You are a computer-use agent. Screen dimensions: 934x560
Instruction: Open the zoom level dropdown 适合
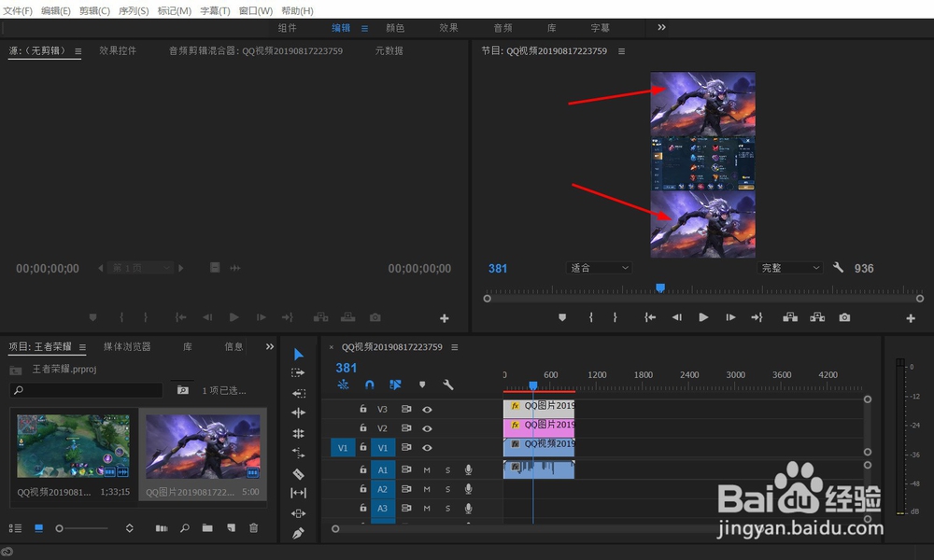(599, 268)
